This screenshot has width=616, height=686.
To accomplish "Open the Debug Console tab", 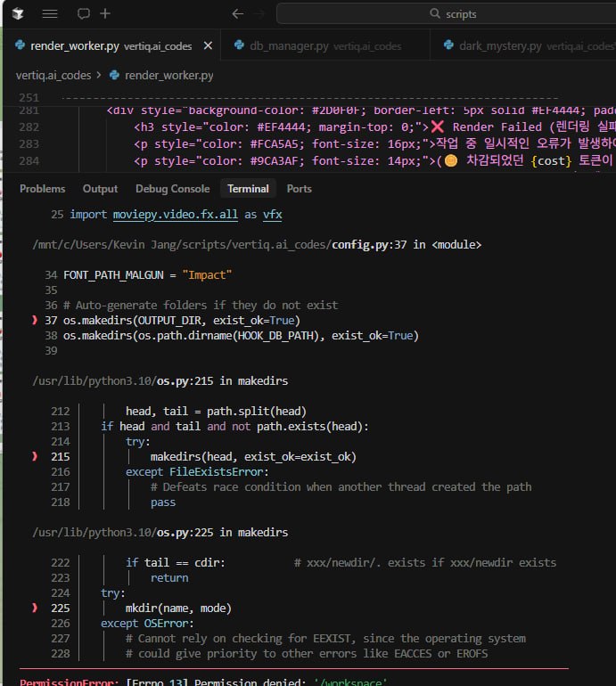I will tap(172, 189).
